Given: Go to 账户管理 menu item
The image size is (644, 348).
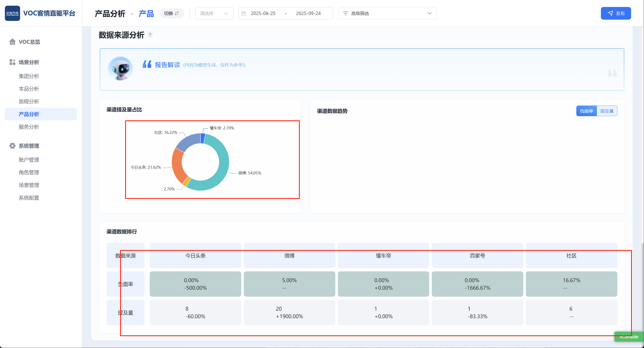Looking at the screenshot, I should click(29, 160).
